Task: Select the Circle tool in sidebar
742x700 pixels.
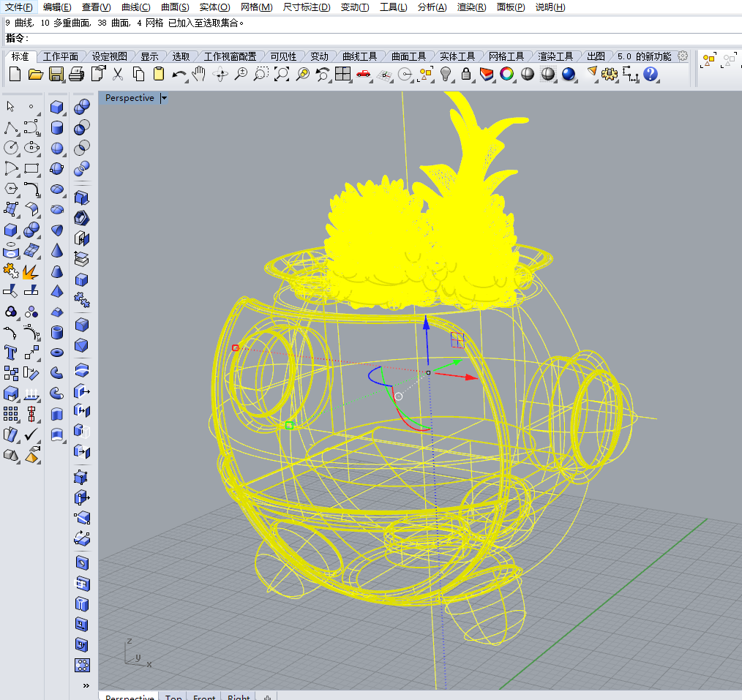Action: click(11, 148)
